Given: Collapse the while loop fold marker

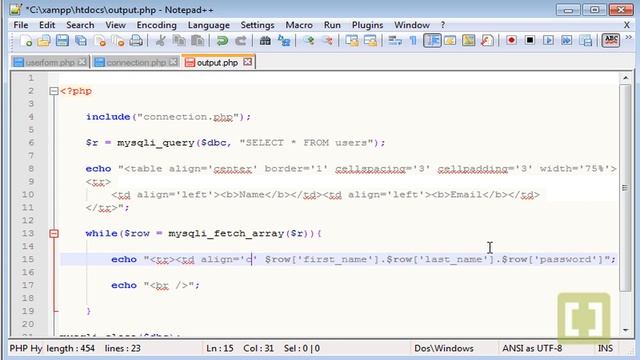Looking at the screenshot, I should (x=54, y=233).
